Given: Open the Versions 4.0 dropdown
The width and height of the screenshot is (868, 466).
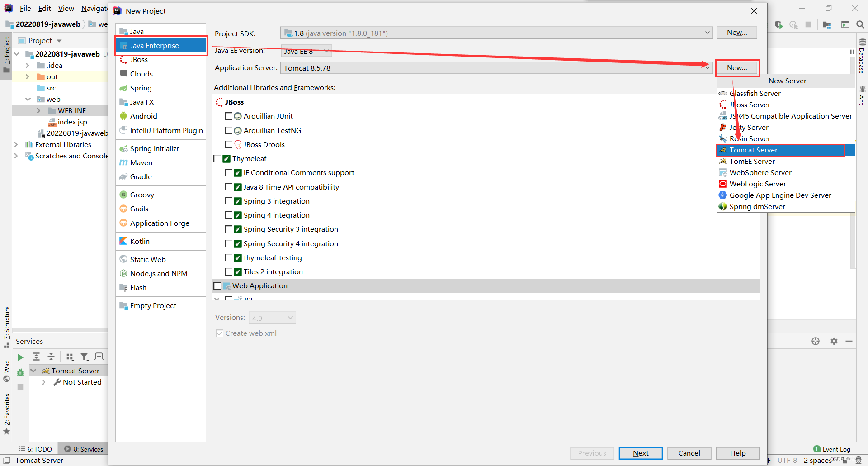Looking at the screenshot, I should point(272,318).
